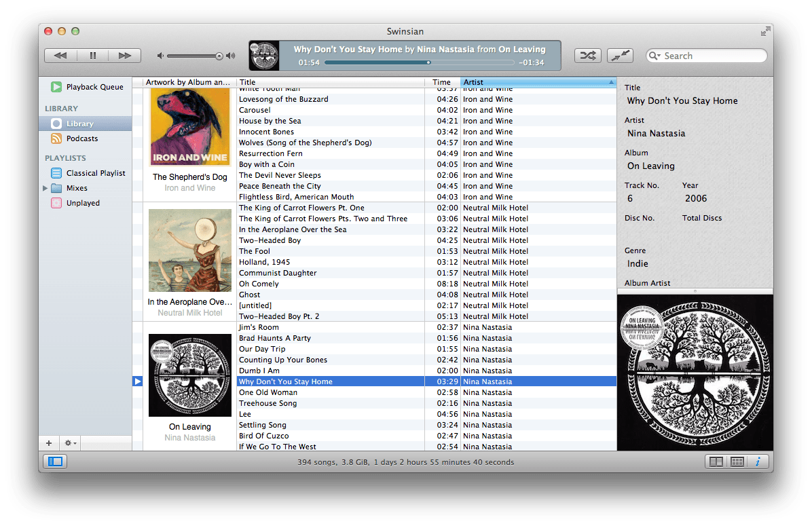Open the search field options dropdown
This screenshot has width=812, height=526.
coord(654,56)
